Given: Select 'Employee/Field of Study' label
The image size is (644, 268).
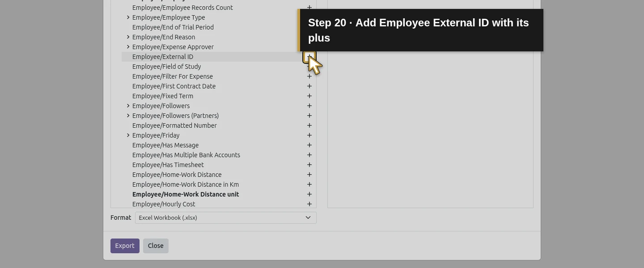Looking at the screenshot, I should point(166,67).
